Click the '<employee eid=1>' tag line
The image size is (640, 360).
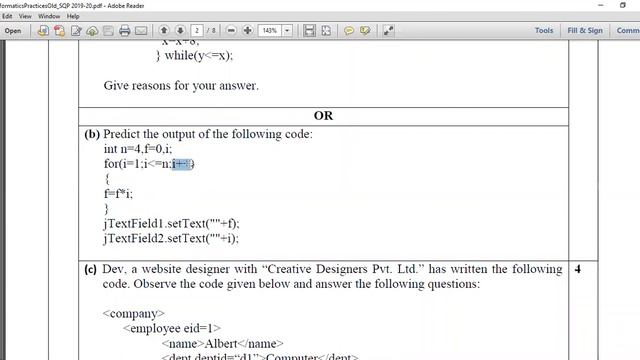tap(172, 328)
